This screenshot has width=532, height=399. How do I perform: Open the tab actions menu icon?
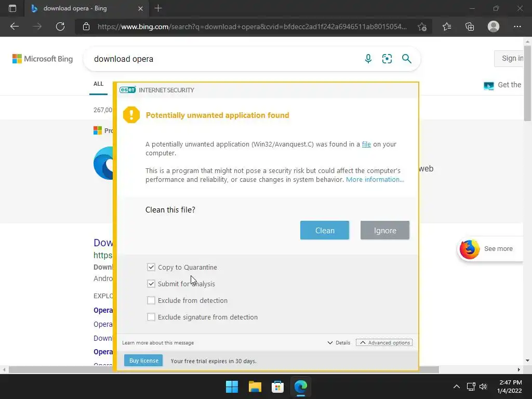12,8
